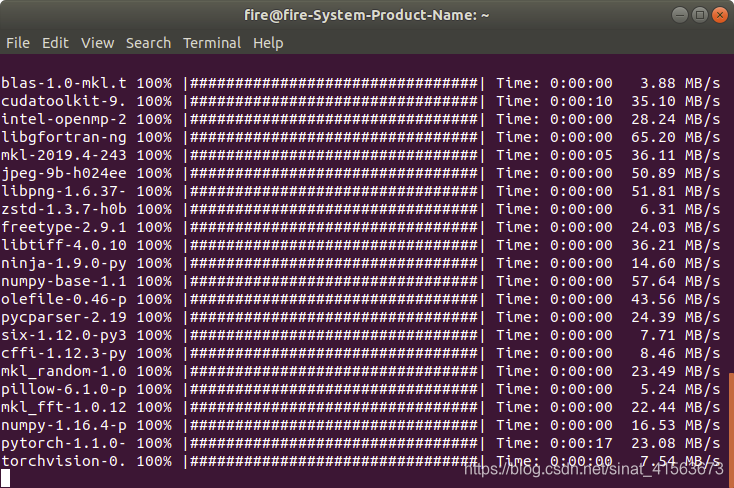This screenshot has width=734, height=488.
Task: Click the pytorch-1.1.0- package name
Action: pyautogui.click(x=64, y=443)
